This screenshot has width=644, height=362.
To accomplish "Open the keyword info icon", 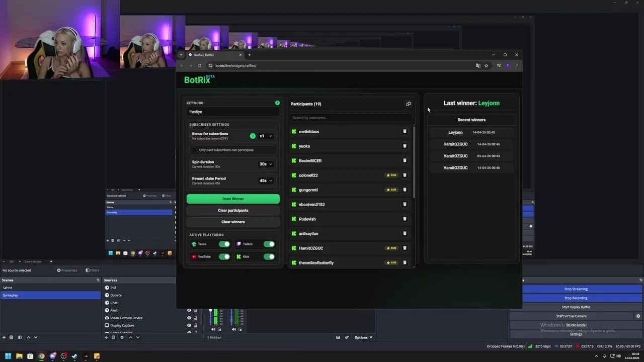I will point(277,103).
